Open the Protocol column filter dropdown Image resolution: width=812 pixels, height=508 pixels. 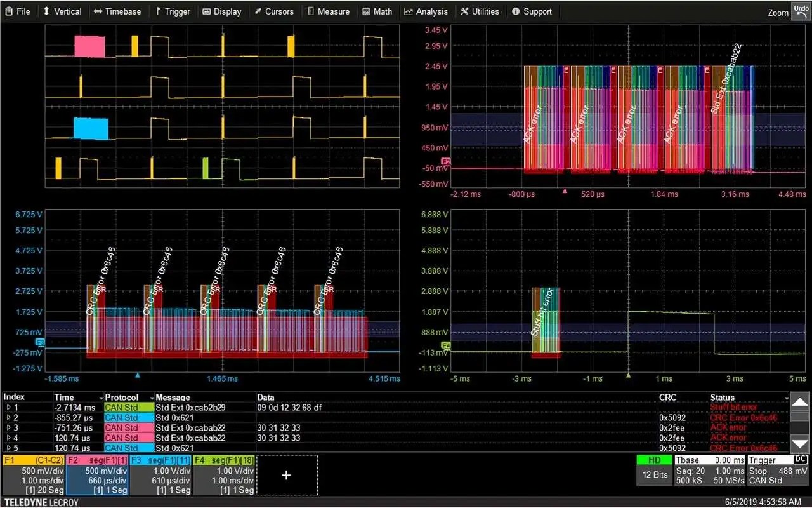151,397
